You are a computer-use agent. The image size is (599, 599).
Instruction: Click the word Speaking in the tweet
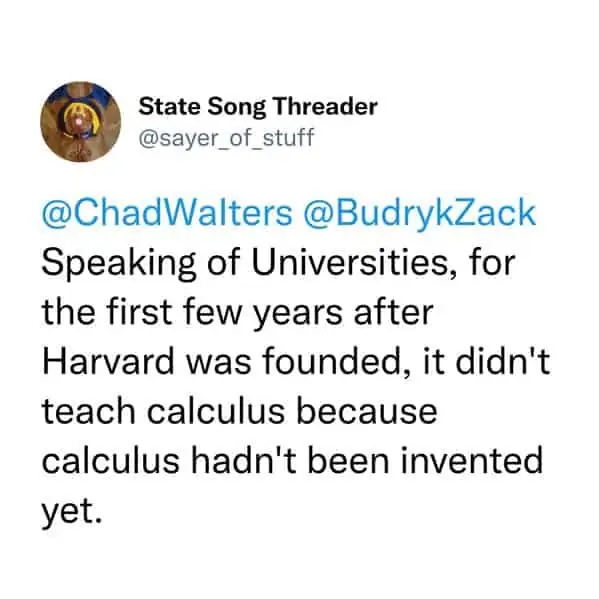pos(118,265)
